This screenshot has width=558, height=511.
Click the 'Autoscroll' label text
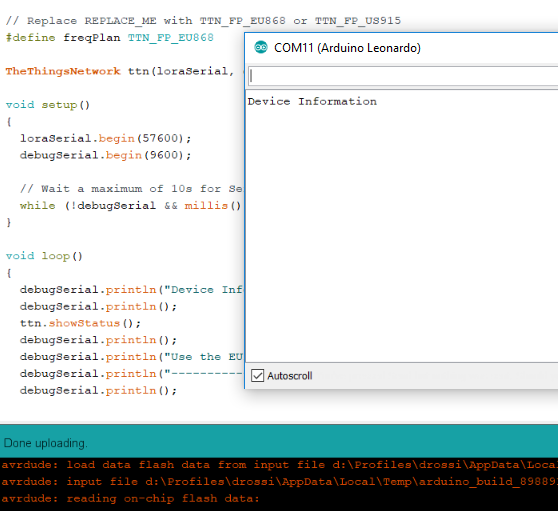pyautogui.click(x=290, y=376)
